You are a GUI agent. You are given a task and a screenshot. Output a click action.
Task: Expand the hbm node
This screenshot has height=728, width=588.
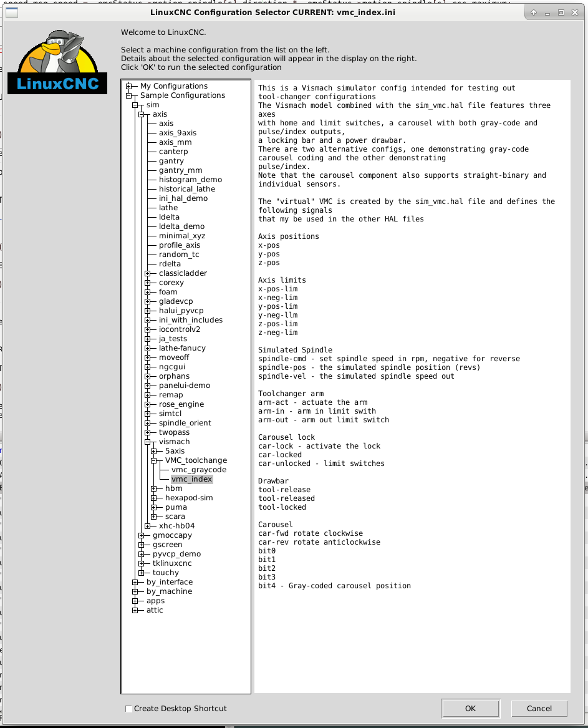[x=153, y=488]
